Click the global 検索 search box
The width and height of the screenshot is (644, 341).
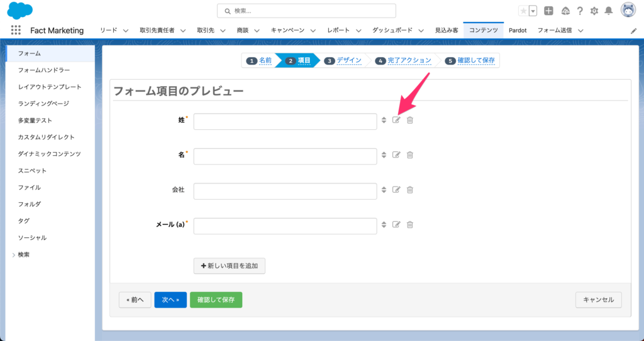306,11
